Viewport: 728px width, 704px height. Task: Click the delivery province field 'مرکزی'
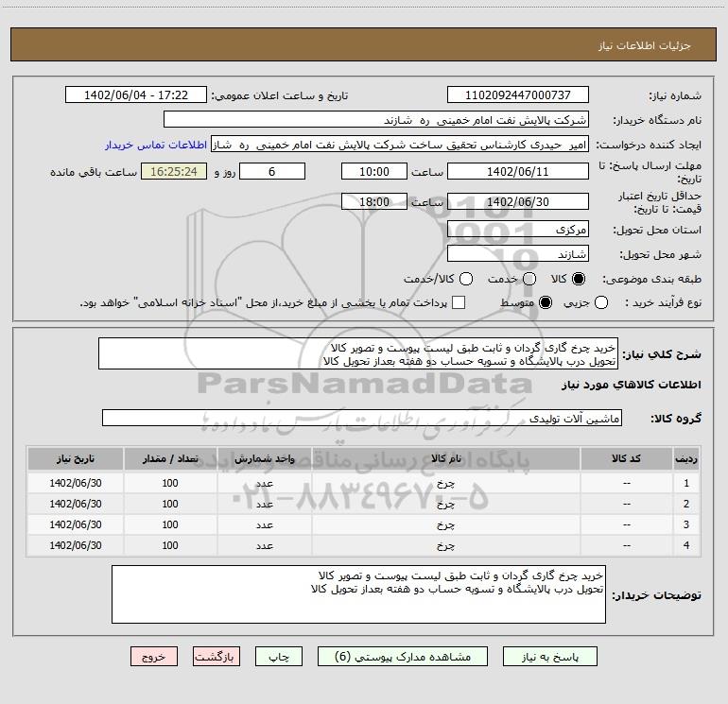click(518, 229)
